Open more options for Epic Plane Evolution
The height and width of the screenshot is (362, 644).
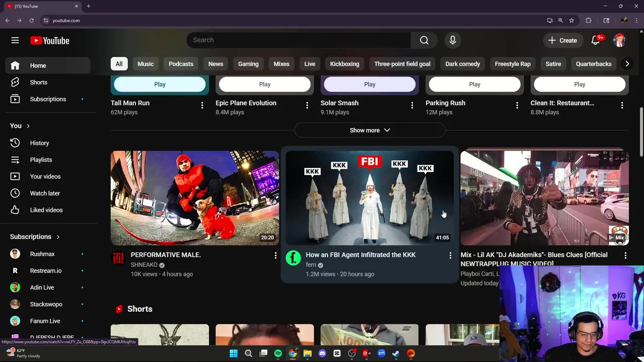(x=307, y=105)
